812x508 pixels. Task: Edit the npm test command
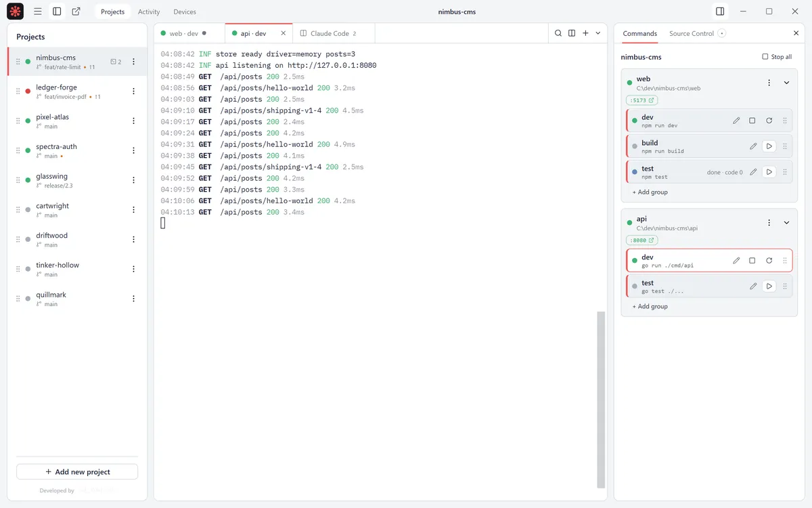pyautogui.click(x=753, y=172)
